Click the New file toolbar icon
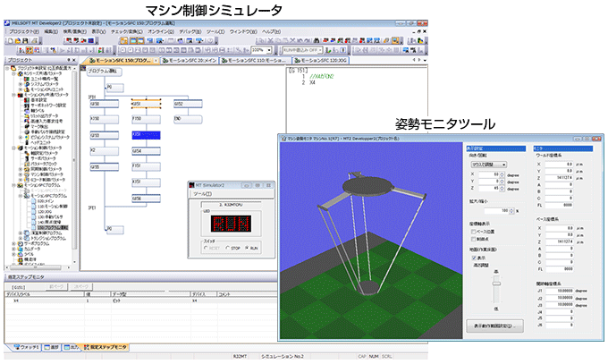Screen dimensions: 608x364 click(x=11, y=40)
